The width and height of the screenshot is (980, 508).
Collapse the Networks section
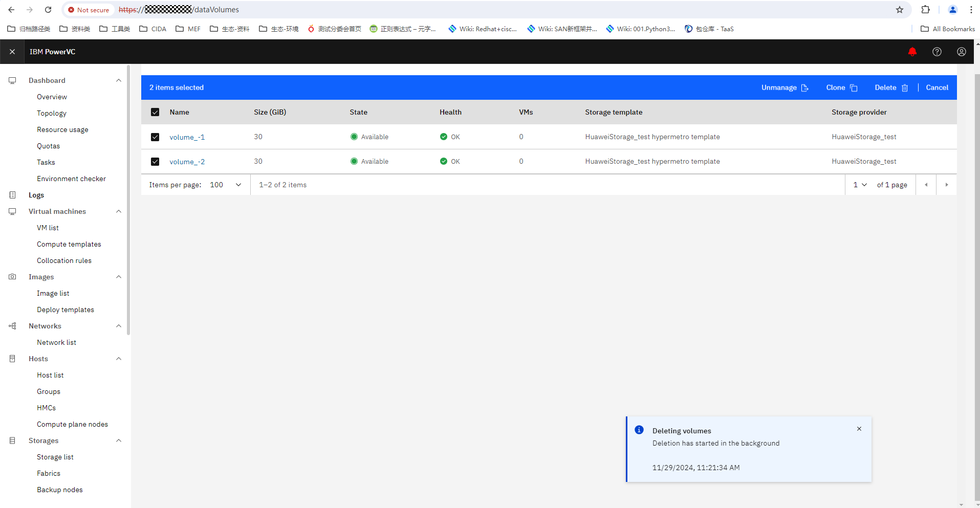coord(119,326)
